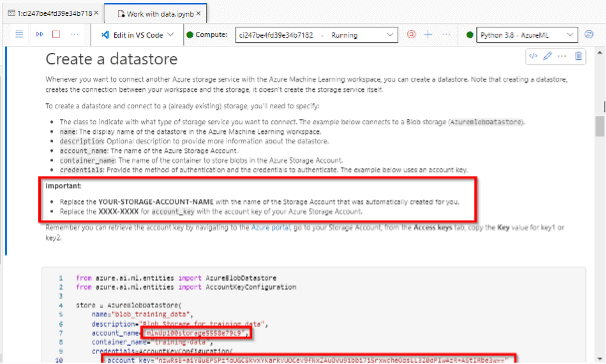This screenshot has height=364, width=606.
Task: Click Edit in VS Code button
Action: coord(133,35)
